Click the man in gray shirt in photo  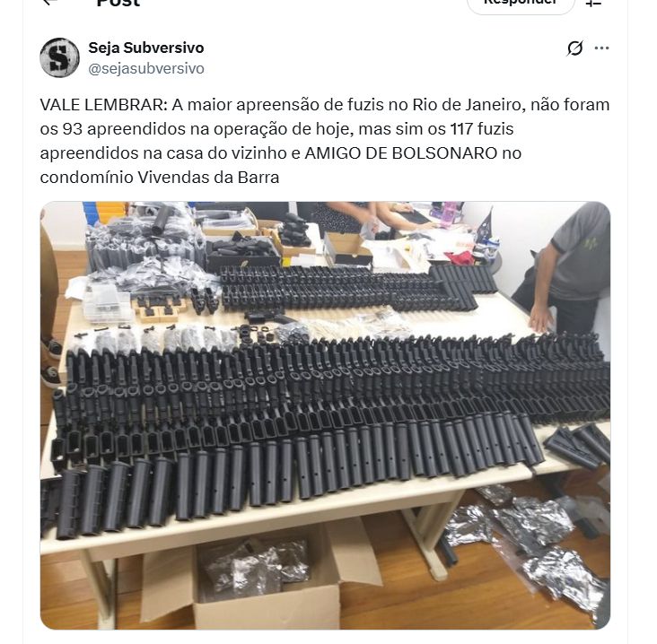pyautogui.click(x=564, y=268)
